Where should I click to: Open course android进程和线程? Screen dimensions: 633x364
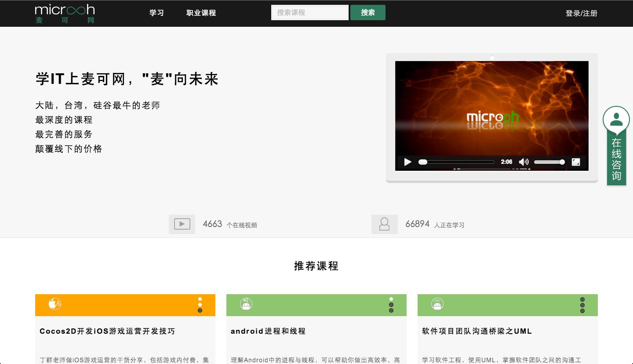(x=268, y=331)
